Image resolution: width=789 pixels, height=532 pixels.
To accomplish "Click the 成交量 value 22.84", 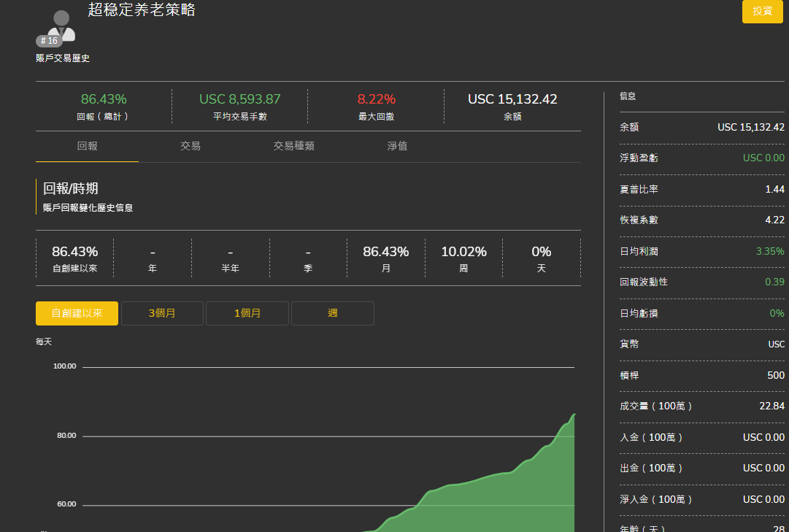I will coord(772,406).
